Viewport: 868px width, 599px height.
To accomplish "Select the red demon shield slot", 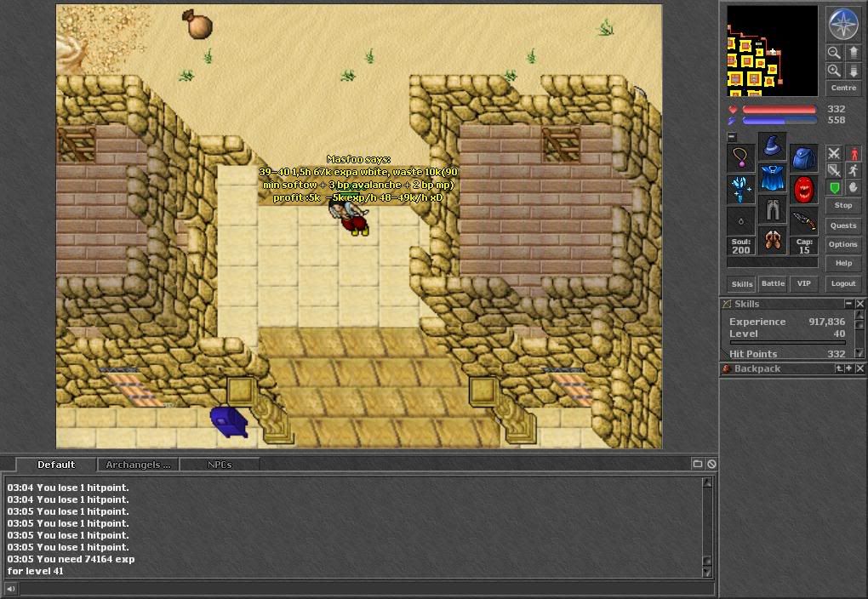I will [x=804, y=190].
